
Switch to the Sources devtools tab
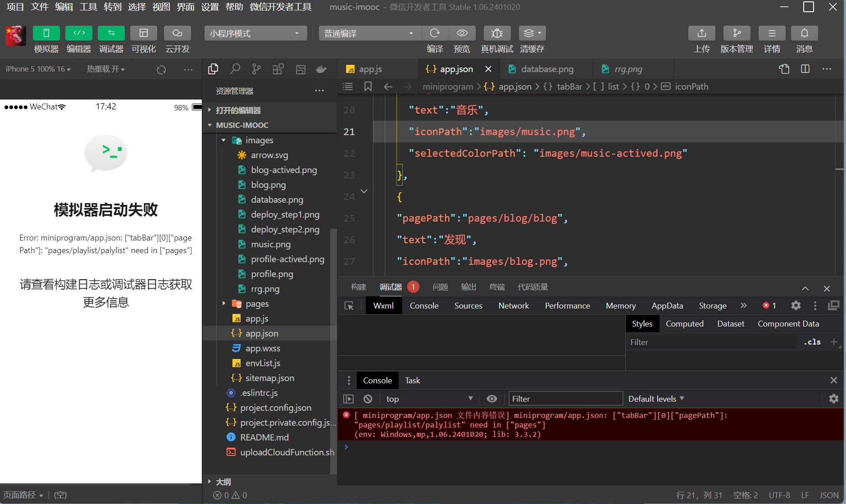468,306
